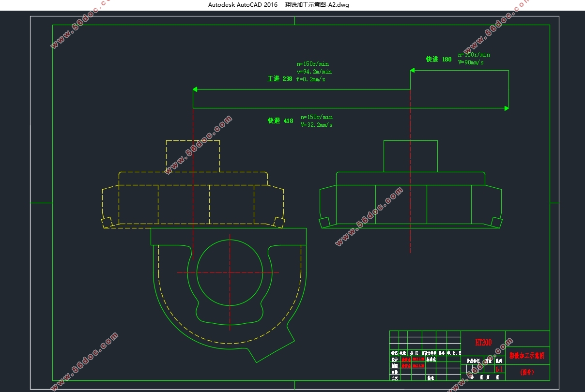Select the 'f=0.2mm/z' feed rate text
The width and height of the screenshot is (585, 392).
coord(310,79)
